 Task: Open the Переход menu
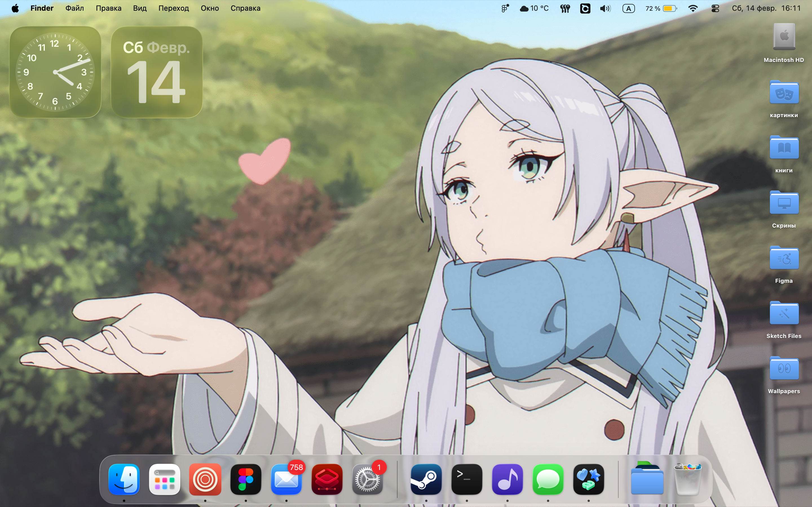click(x=173, y=8)
